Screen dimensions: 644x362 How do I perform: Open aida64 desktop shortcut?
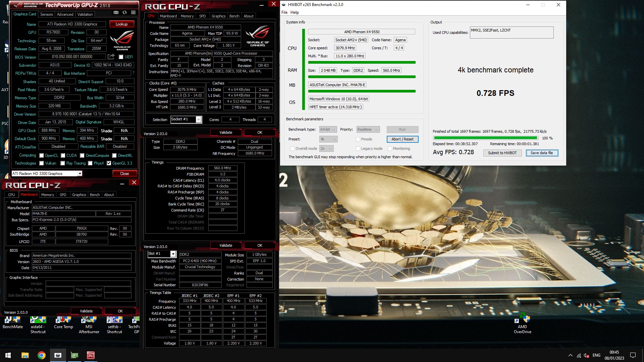click(x=38, y=325)
